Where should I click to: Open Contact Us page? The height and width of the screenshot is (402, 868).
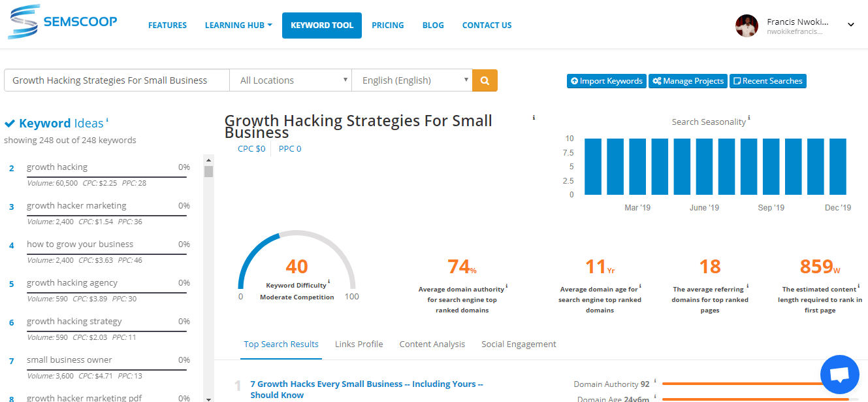(487, 25)
